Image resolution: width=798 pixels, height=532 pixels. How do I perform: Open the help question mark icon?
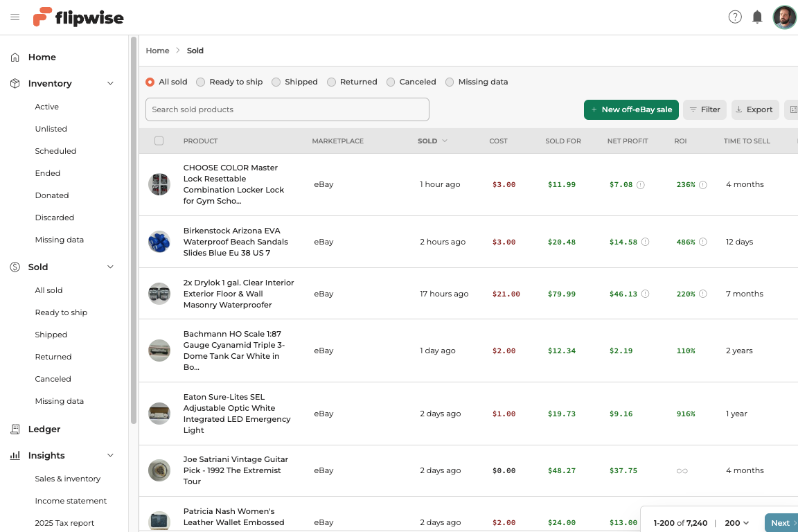[735, 17]
